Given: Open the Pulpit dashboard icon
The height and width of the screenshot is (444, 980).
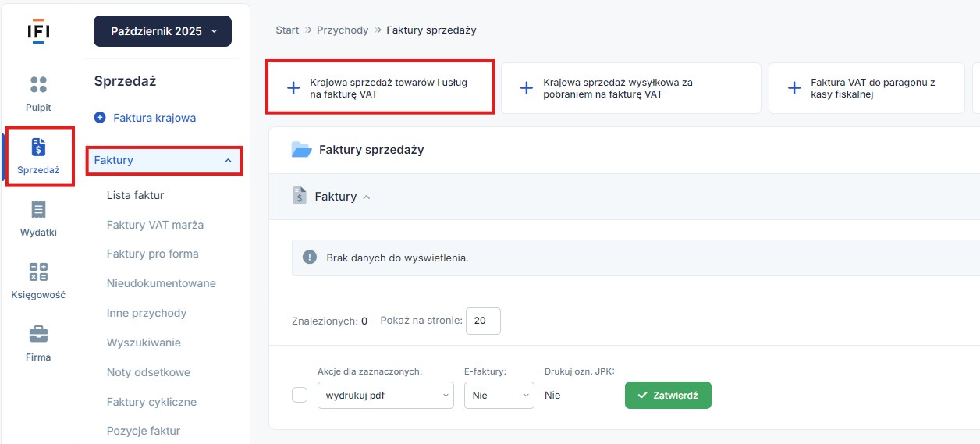Looking at the screenshot, I should click(38, 84).
